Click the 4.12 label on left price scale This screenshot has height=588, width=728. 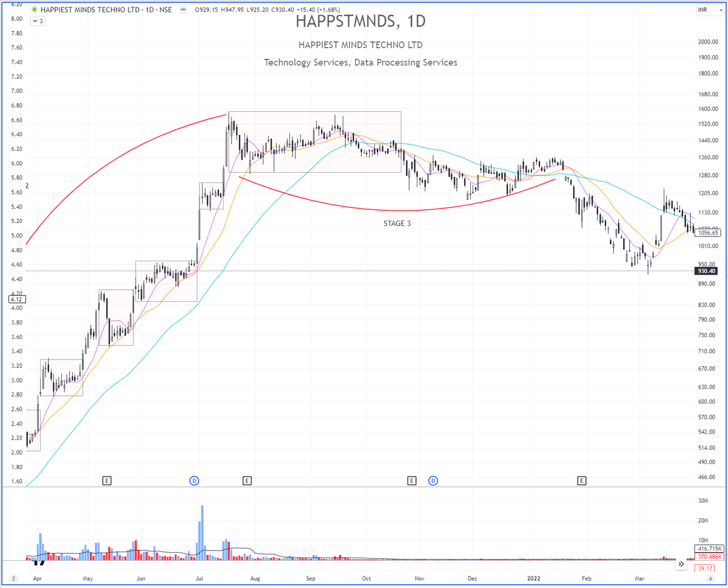coord(16,299)
